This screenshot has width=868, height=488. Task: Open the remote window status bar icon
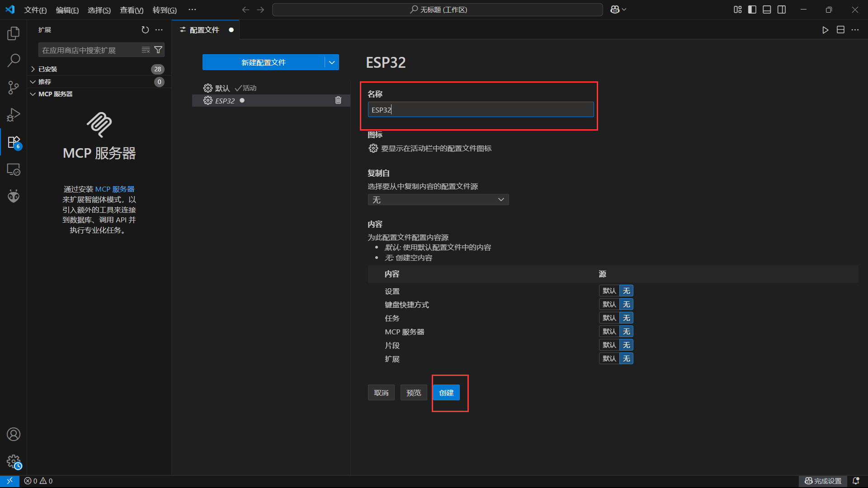[9, 481]
